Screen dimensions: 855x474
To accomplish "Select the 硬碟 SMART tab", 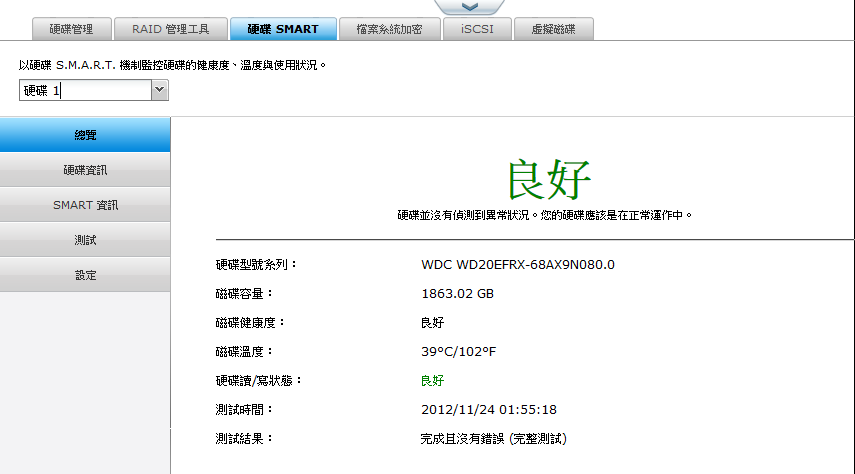I will point(283,29).
